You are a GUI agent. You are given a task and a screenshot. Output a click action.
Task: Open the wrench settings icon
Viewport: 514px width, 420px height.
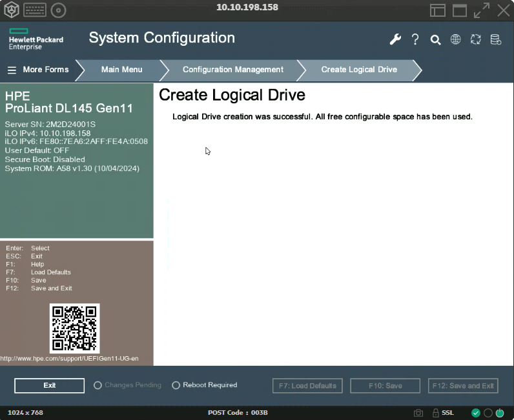pyautogui.click(x=395, y=39)
